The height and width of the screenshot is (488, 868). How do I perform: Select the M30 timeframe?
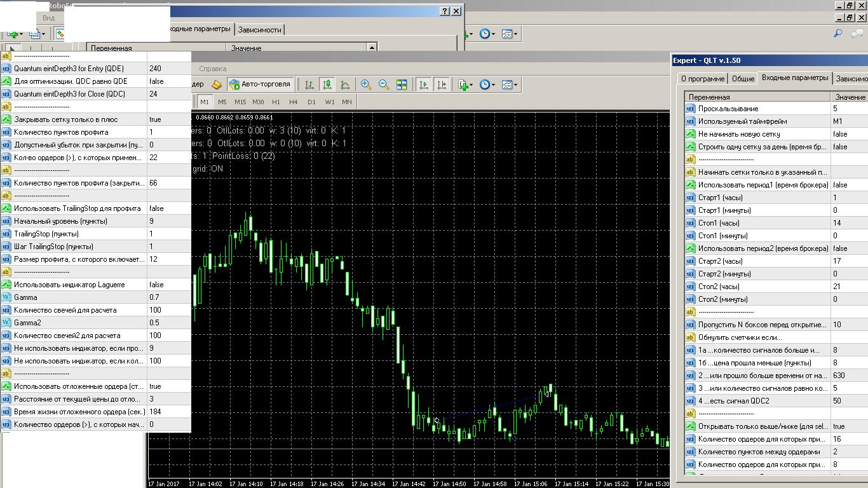[x=258, y=102]
